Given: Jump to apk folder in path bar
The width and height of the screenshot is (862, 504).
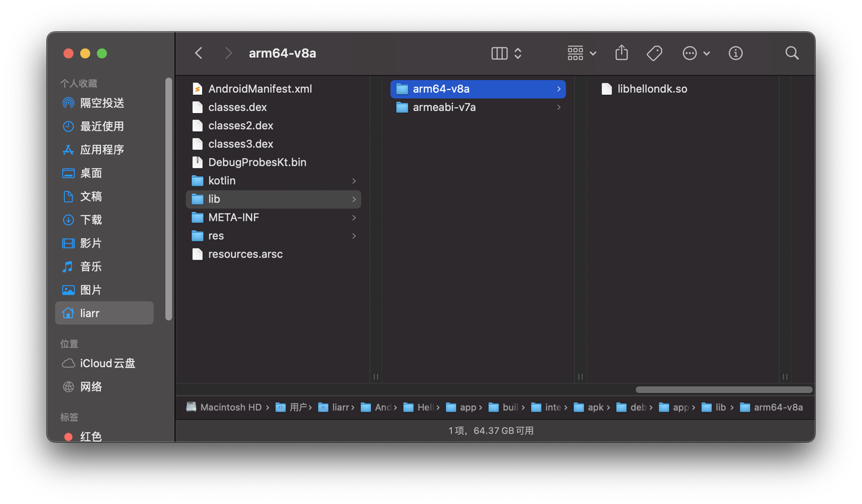Looking at the screenshot, I should click(x=589, y=407).
